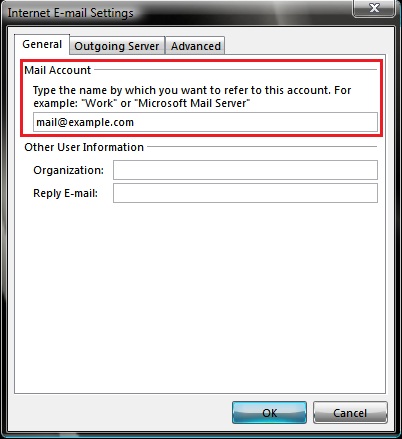Image resolution: width=402 pixels, height=439 pixels.
Task: Click the "Microsoft Mail Server" example text
Action: [194, 103]
